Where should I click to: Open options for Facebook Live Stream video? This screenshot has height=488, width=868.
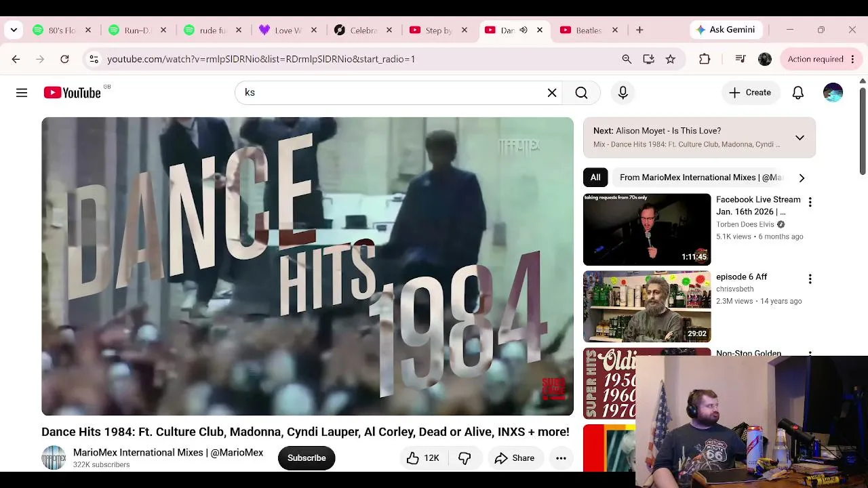click(x=810, y=202)
